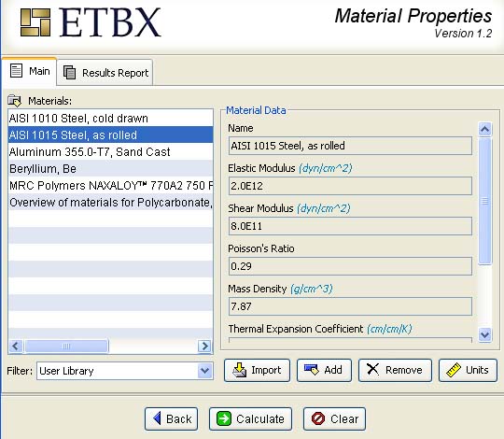Select the Main tab
The image size is (504, 439).
coord(29,71)
